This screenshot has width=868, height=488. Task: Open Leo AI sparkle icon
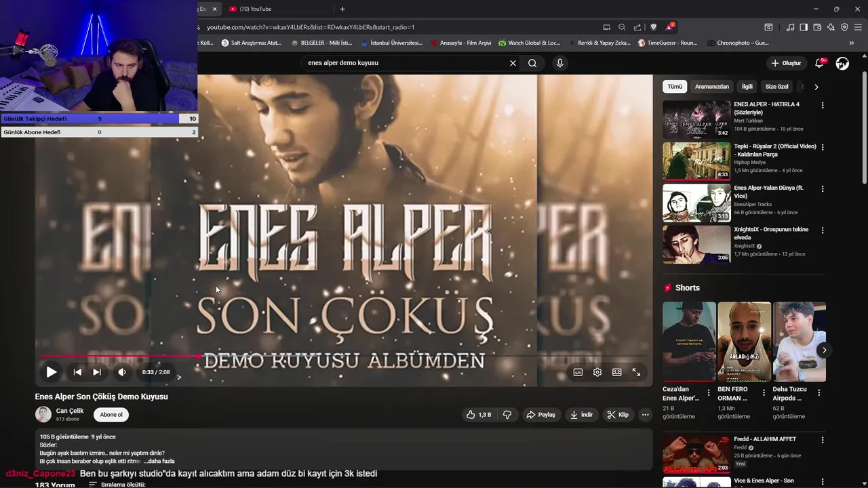[x=831, y=27]
